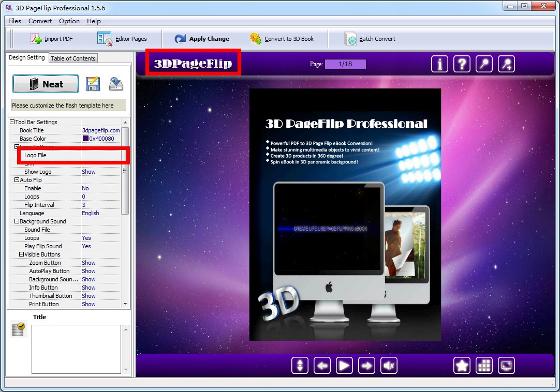This screenshot has width=560, height=392.
Task: Toggle the Zoom Button Show value
Action: (x=101, y=262)
